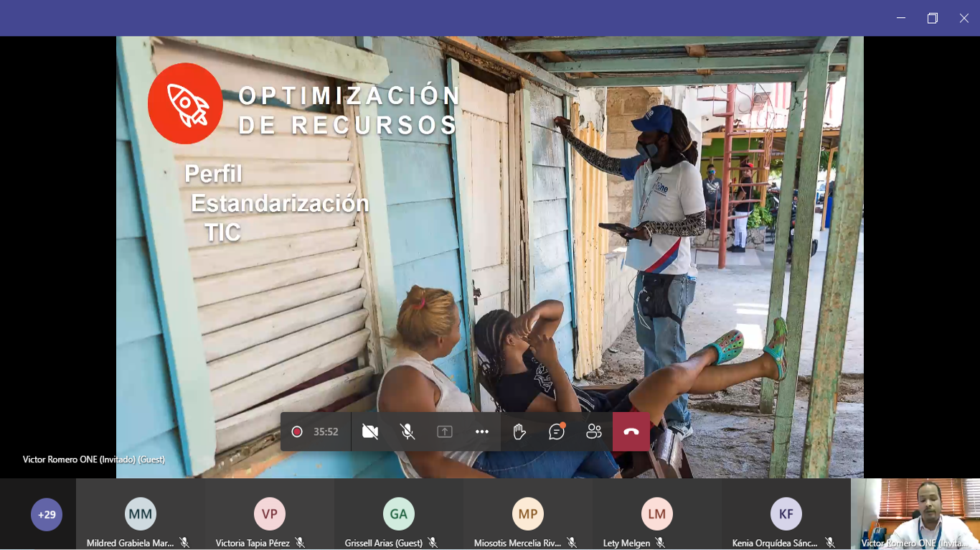Click the red recording indicator dot

(x=297, y=432)
